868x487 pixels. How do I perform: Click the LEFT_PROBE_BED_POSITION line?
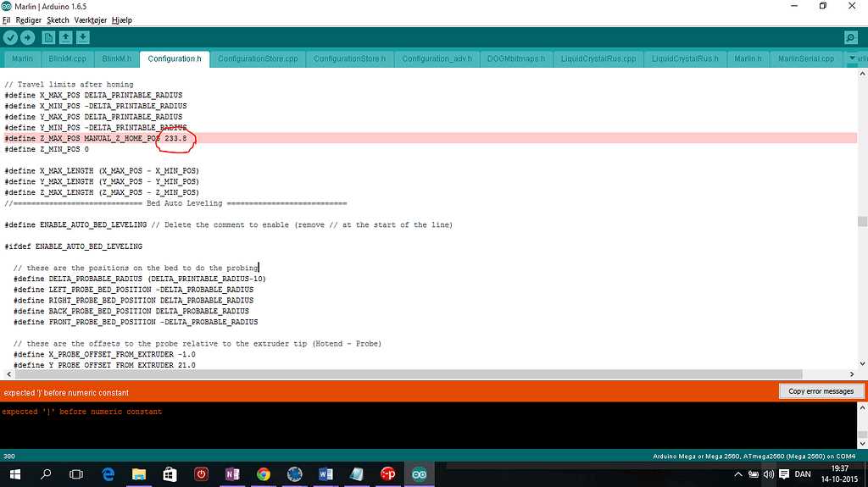pyautogui.click(x=133, y=290)
